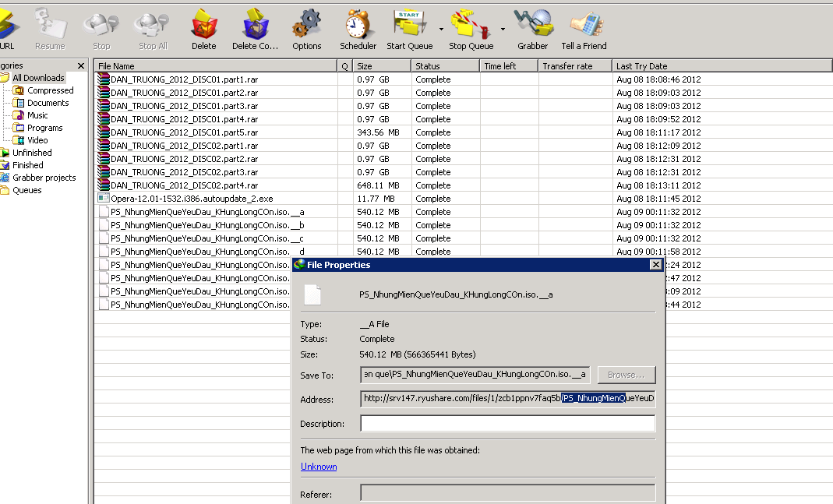Image resolution: width=833 pixels, height=504 pixels.
Task: Sort by the Size column header
Action: point(382,66)
